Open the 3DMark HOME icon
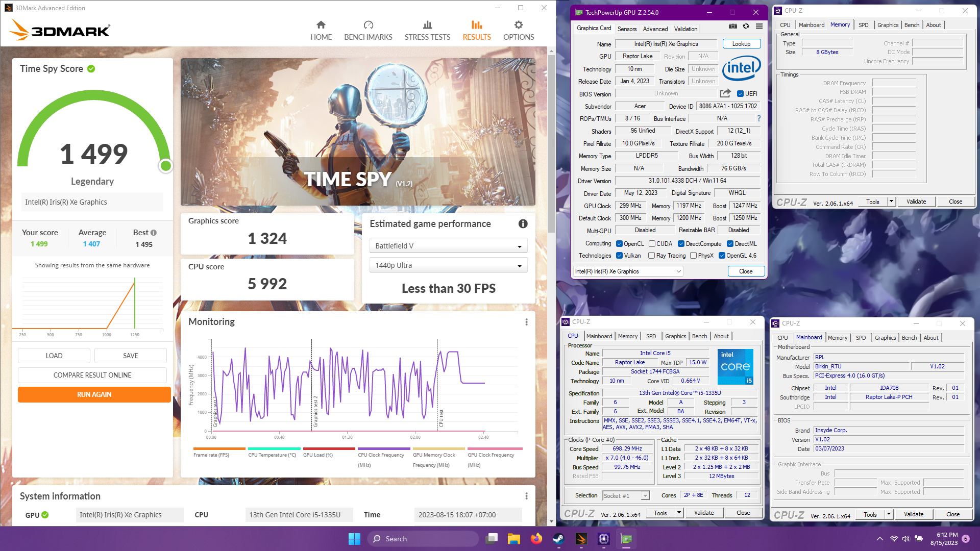The height and width of the screenshot is (551, 980). click(321, 24)
